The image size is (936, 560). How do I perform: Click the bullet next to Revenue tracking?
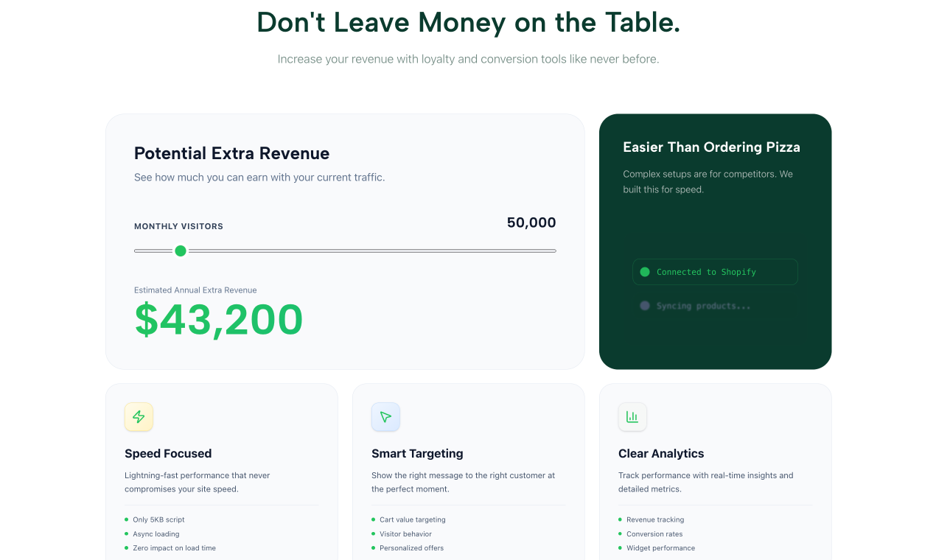[621, 519]
